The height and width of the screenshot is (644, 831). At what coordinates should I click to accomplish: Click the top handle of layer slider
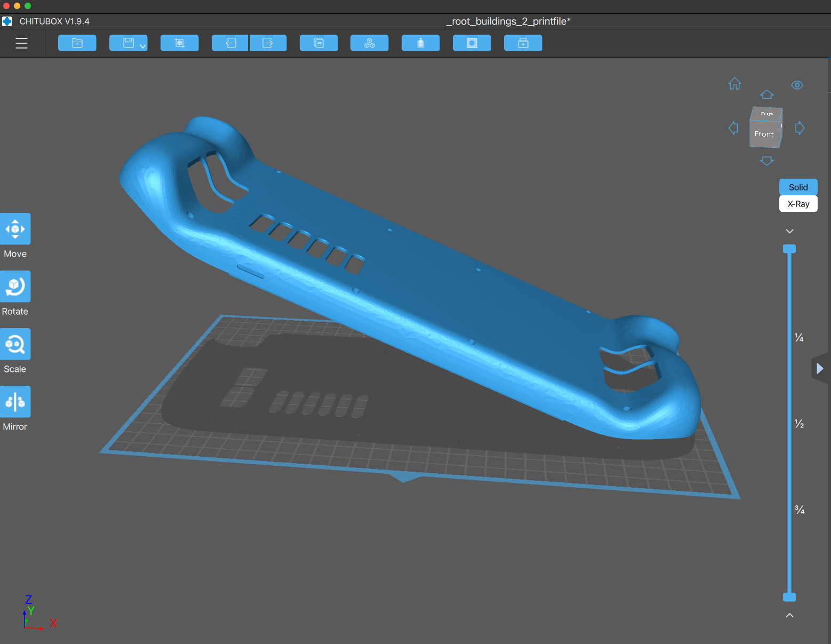tap(789, 249)
